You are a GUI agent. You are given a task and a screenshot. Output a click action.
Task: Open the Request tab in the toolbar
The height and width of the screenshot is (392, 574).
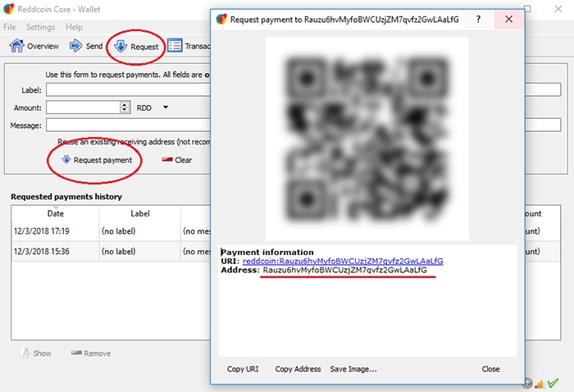(136, 47)
